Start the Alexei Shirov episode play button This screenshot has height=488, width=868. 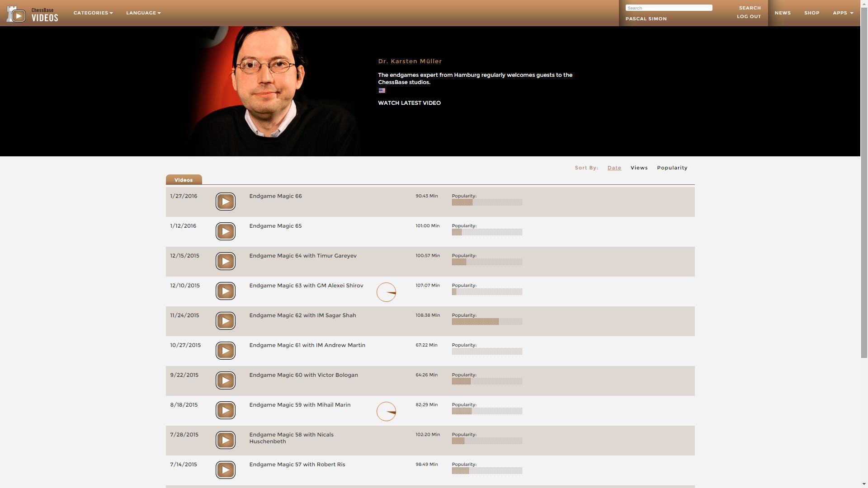225,291
